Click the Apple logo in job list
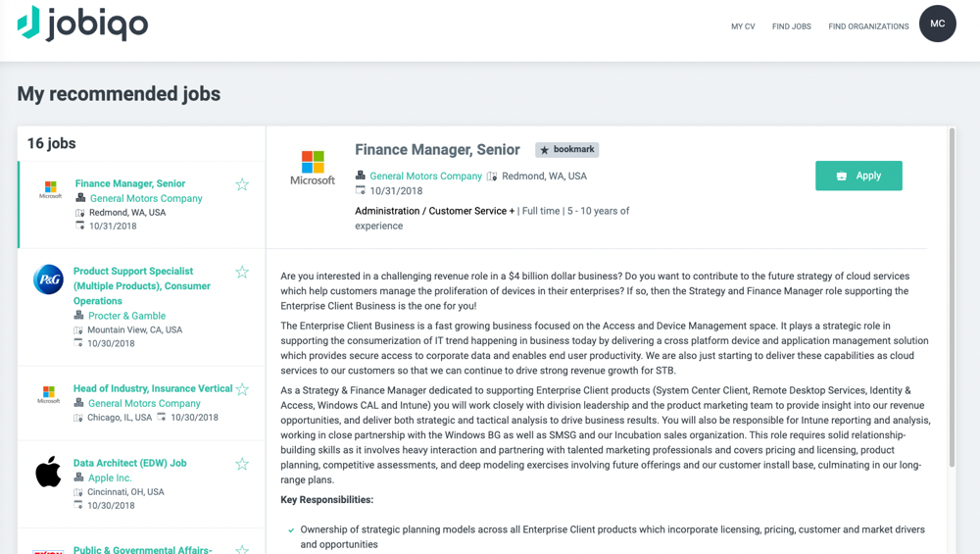This screenshot has width=980, height=554. click(x=48, y=473)
